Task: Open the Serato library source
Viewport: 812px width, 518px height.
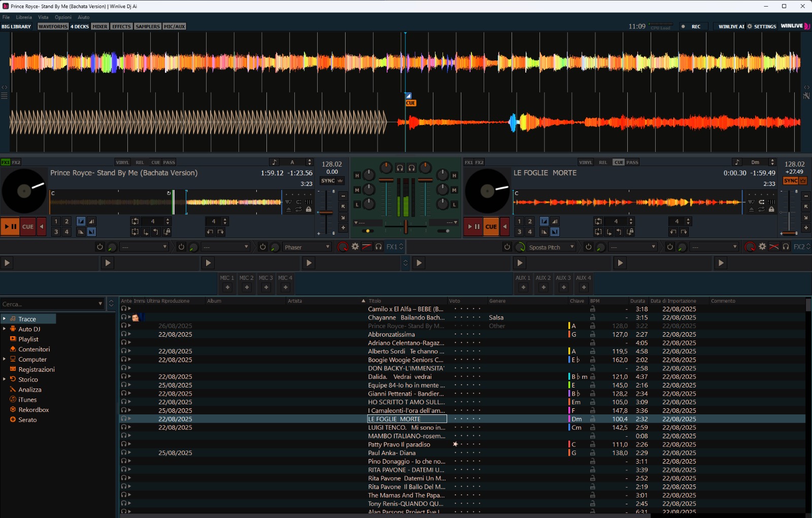Action: coord(27,420)
